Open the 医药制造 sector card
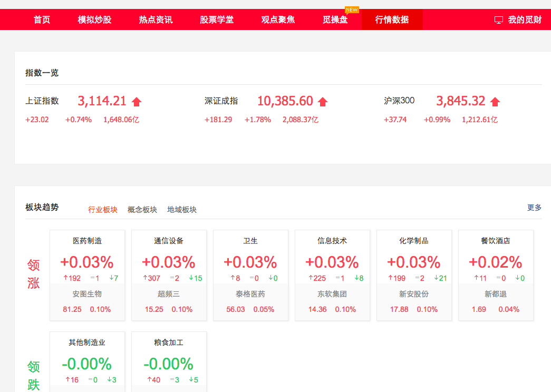 (87, 241)
